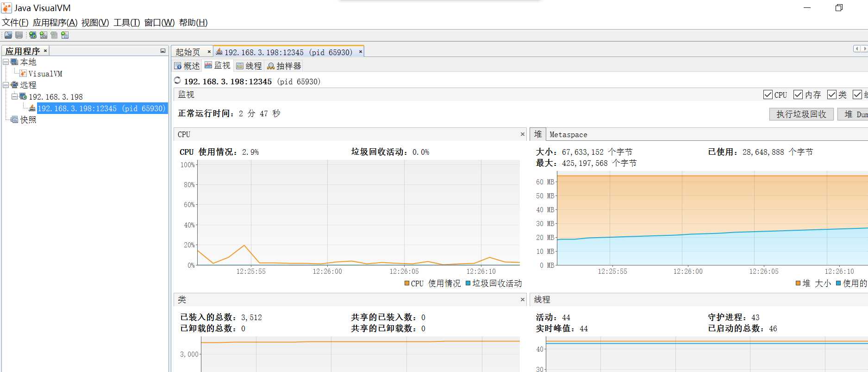
Task: Click the greyed-out Add VM Coredump toolbar icon
Action: click(x=54, y=35)
